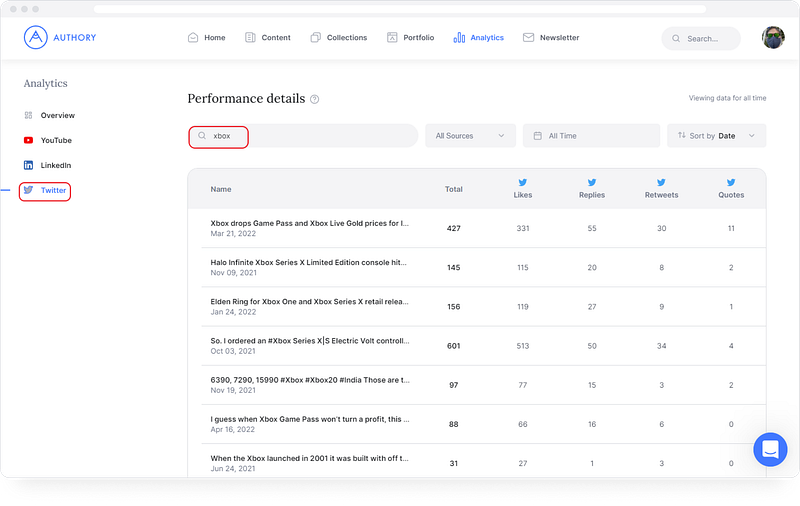Click the Collections stack icon
Image resolution: width=800 pixels, height=506 pixels.
point(315,37)
